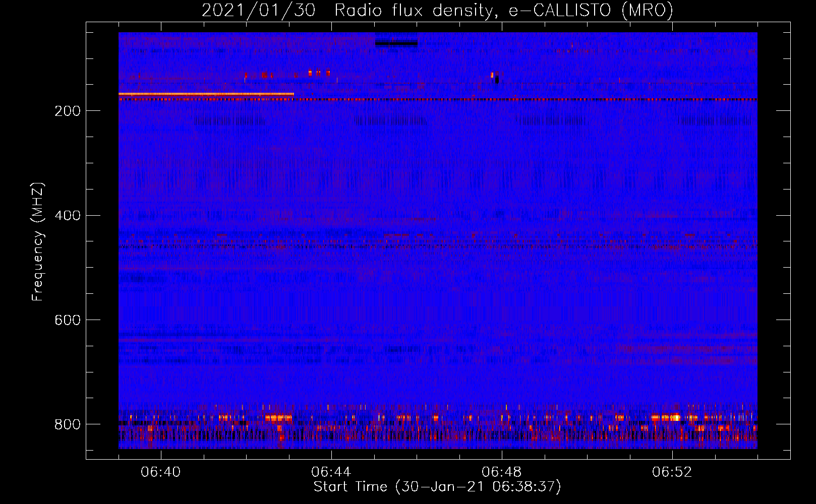816x504 pixels.
Task: Click the 06:44 time tick label
Action: (331, 472)
